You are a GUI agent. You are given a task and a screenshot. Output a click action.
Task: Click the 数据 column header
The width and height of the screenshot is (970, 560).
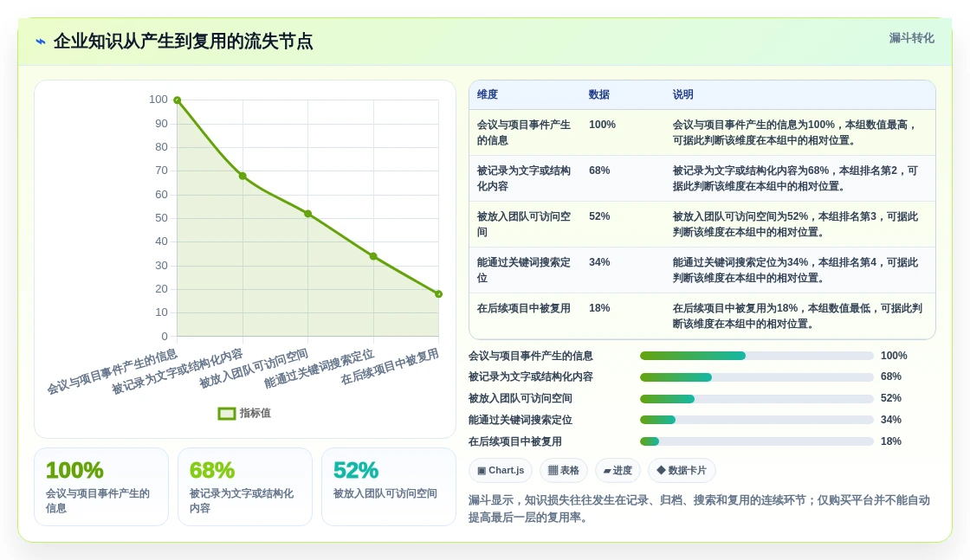(598, 94)
